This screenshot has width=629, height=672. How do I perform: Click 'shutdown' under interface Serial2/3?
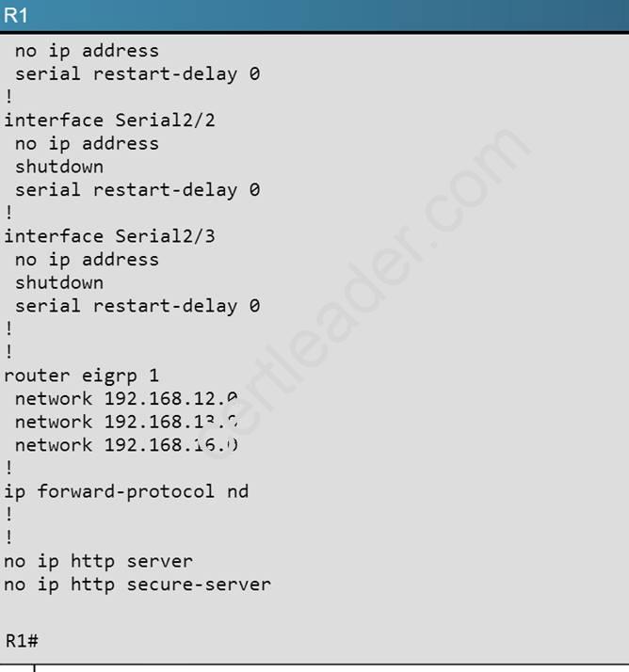coord(58,282)
